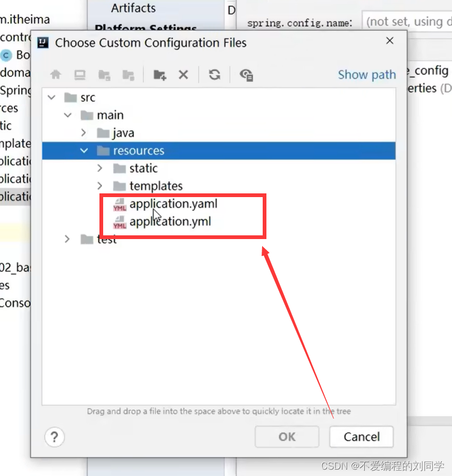Screen dimensions: 452x476
Task: Select the Desktop directory icon
Action: point(80,74)
